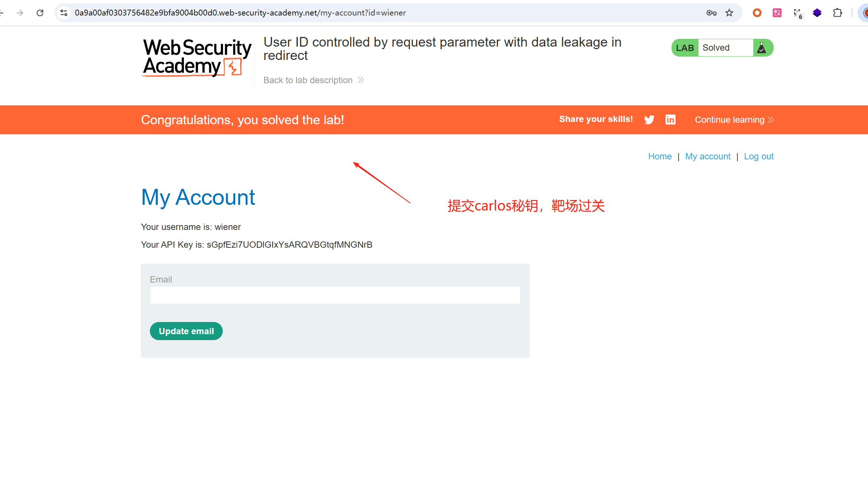Click the Web Security Academy logo
This screenshot has width=868, height=478.
[197, 57]
